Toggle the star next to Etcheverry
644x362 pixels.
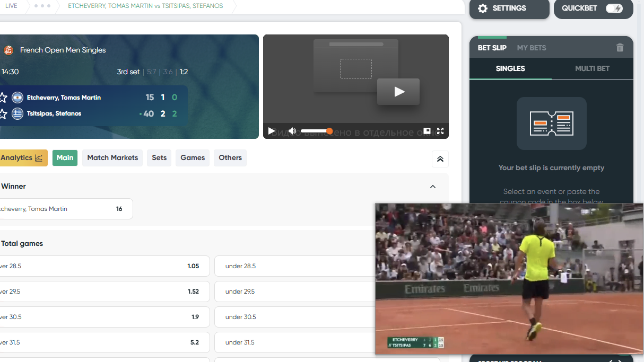pos(3,98)
